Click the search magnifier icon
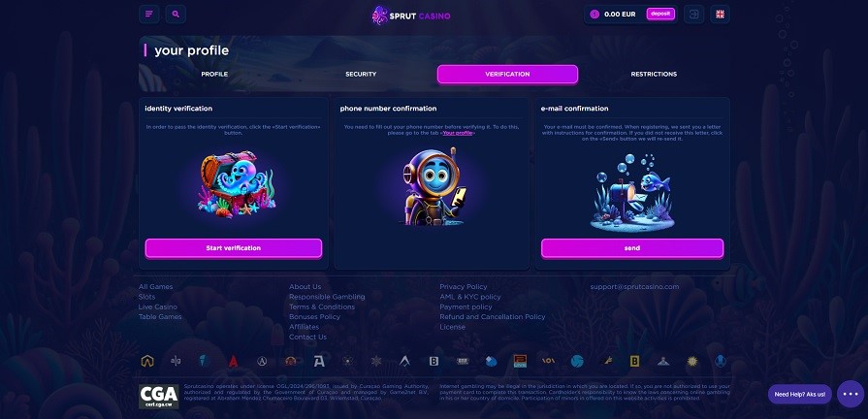The image size is (868, 419). [x=176, y=15]
